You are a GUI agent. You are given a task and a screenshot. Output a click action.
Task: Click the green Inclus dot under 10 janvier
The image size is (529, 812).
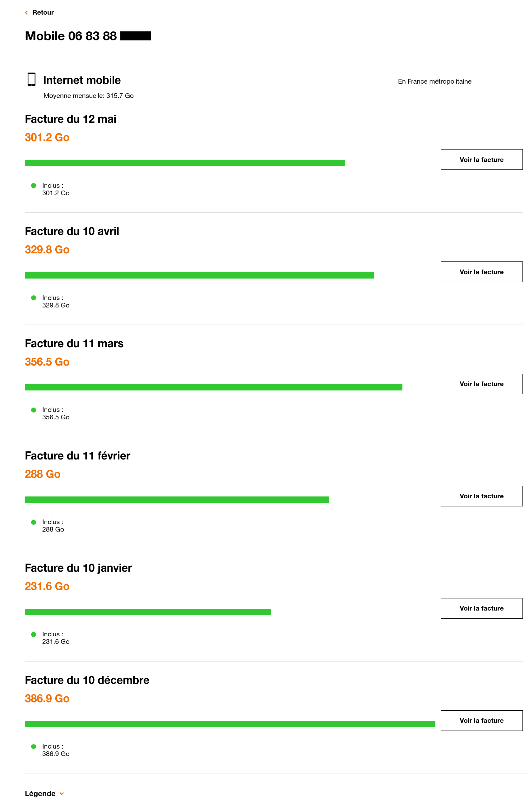click(34, 634)
